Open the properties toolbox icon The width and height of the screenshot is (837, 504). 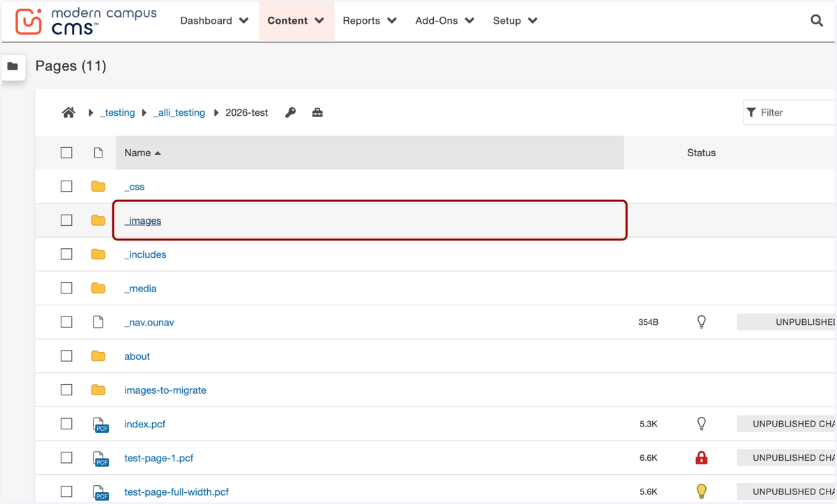click(x=317, y=112)
